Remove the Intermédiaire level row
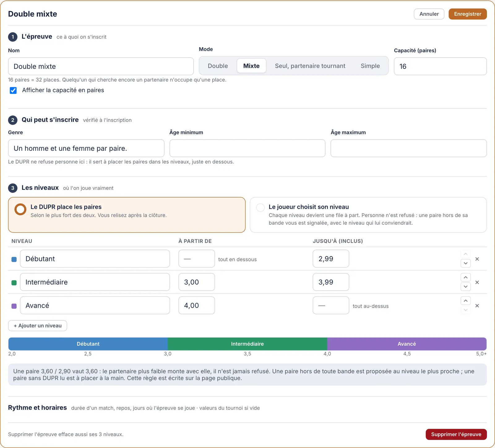495x448 pixels. 477,282
